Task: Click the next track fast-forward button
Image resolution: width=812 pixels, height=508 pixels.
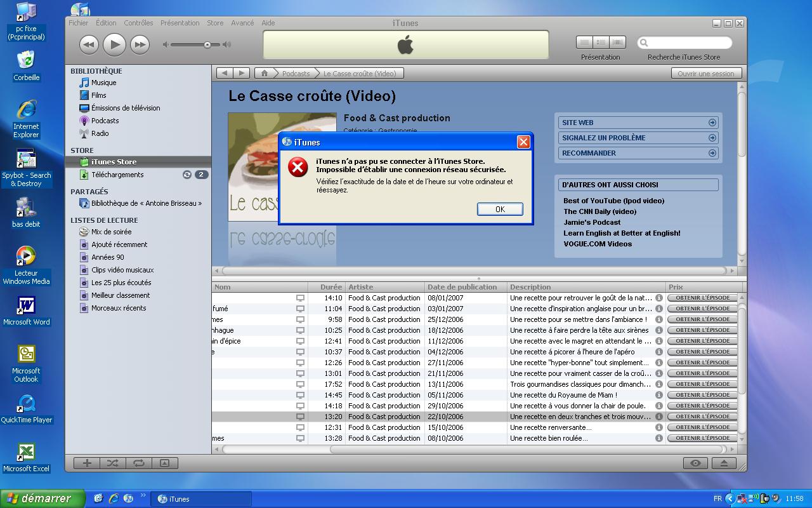Action: coord(140,44)
